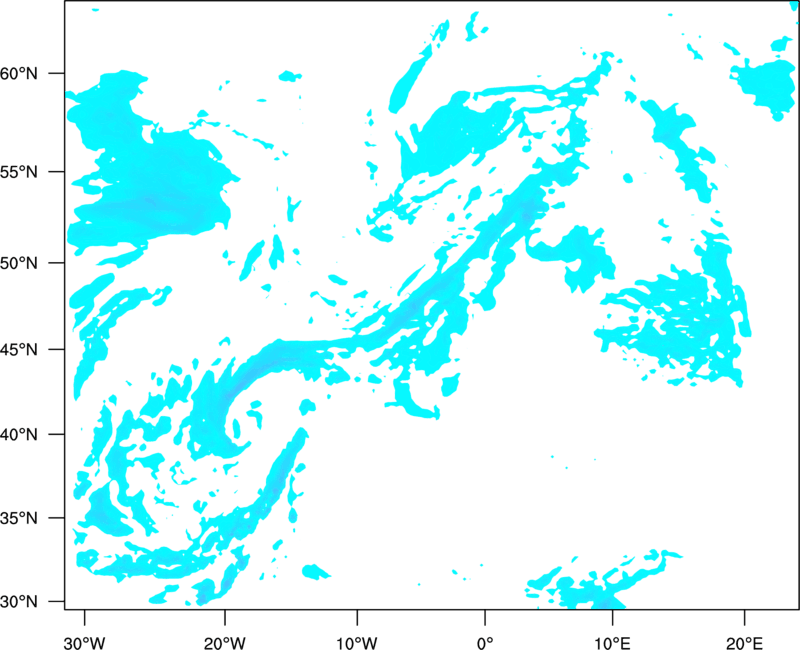This screenshot has height=650, width=800.
Task: Click the 45°N latitude label
Action: click(19, 349)
